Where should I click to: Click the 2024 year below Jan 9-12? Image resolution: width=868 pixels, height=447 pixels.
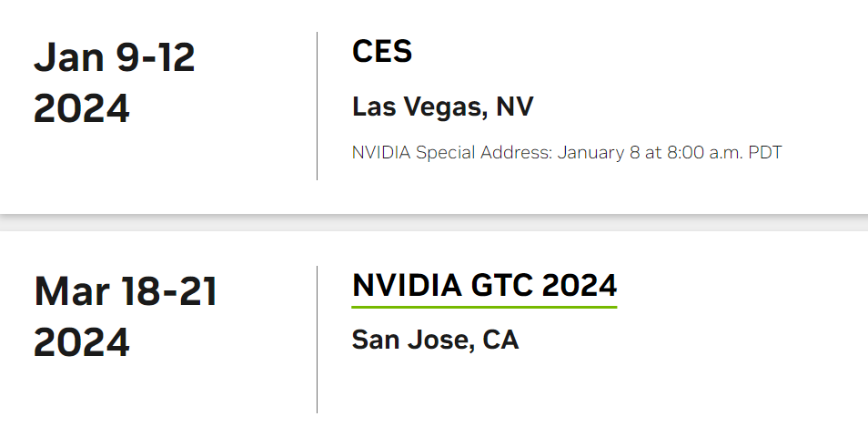click(x=82, y=108)
